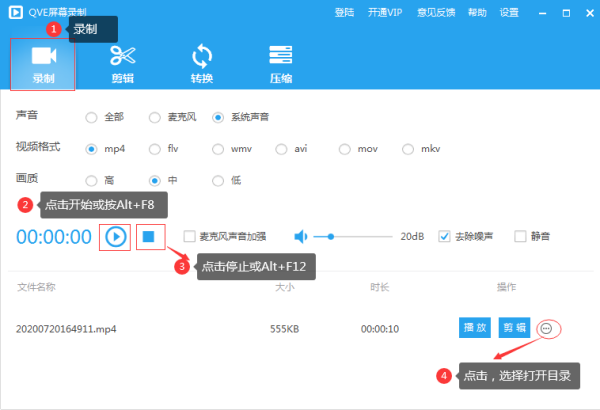600x410 pixels.
Task: Set picture quality to 中
Action: point(155,180)
